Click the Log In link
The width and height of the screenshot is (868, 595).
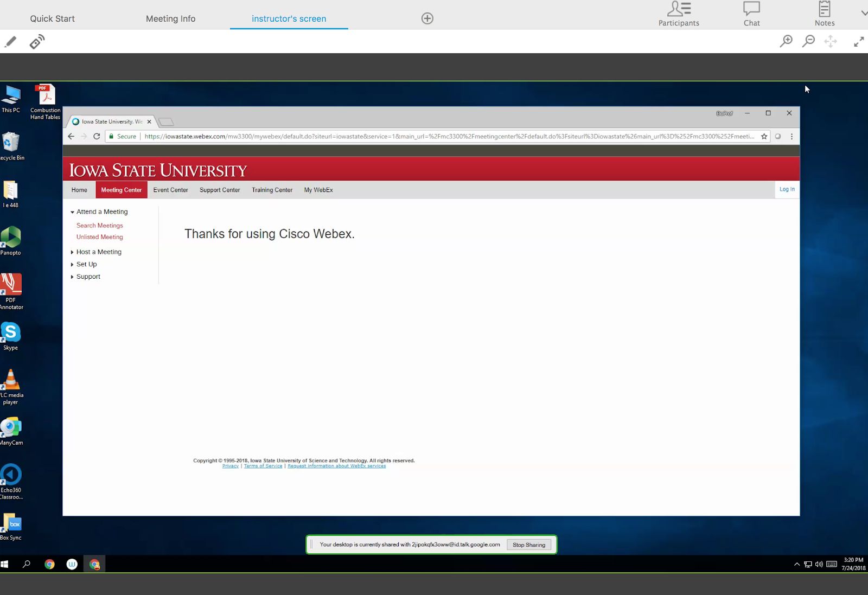[x=787, y=189]
